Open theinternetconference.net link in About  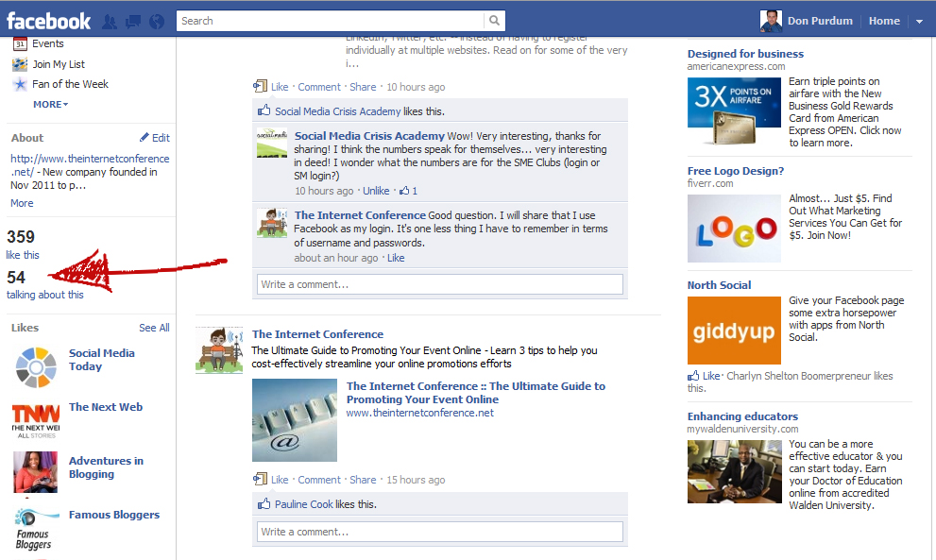(90, 165)
